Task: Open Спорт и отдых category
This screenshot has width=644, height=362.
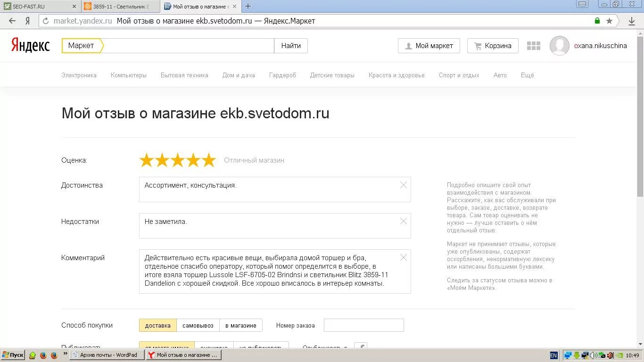Action: [459, 75]
